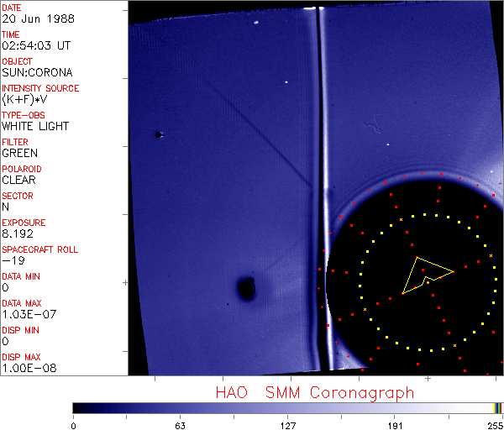Click the large dark blob in the corona
504x430 pixels.
click(x=245, y=290)
